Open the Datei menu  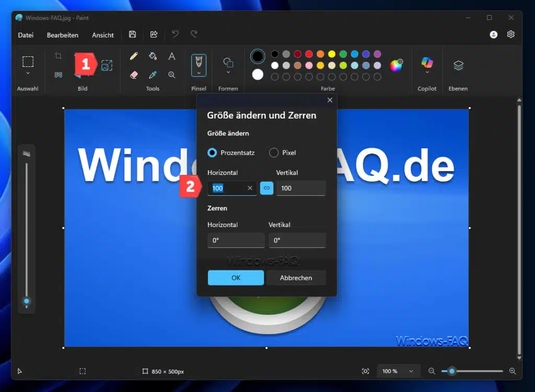coord(26,35)
